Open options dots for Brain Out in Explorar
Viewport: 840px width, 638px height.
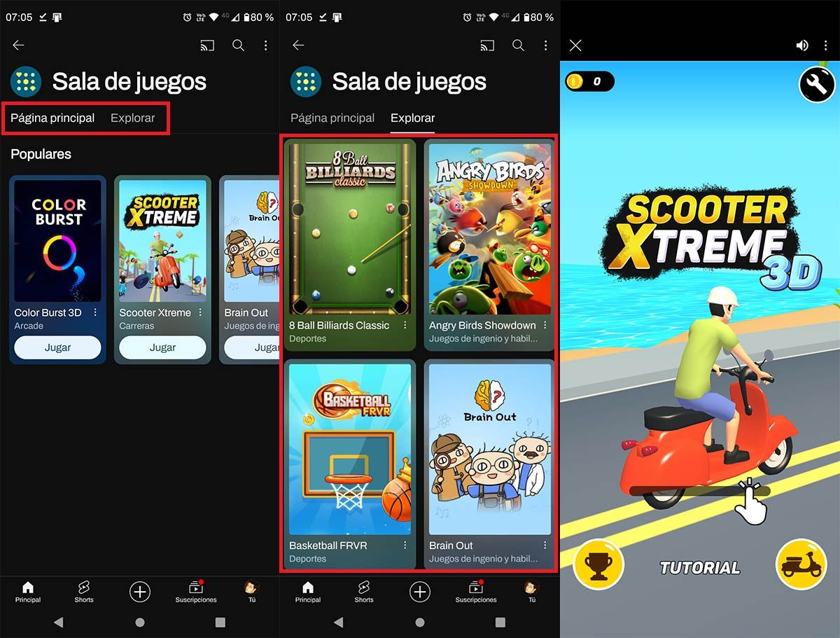[x=545, y=545]
